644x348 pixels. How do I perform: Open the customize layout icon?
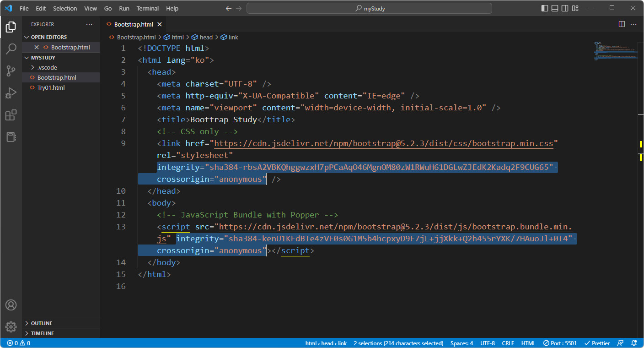(576, 8)
